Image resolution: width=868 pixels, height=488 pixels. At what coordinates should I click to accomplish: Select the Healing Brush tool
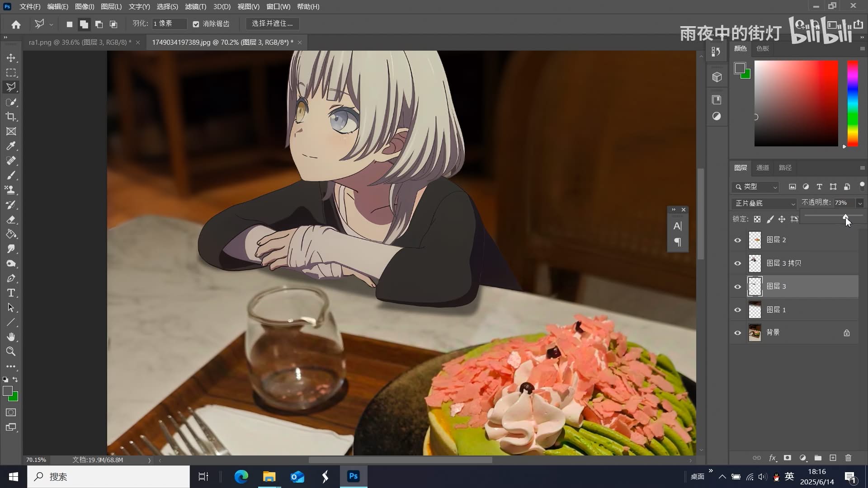[11, 161]
